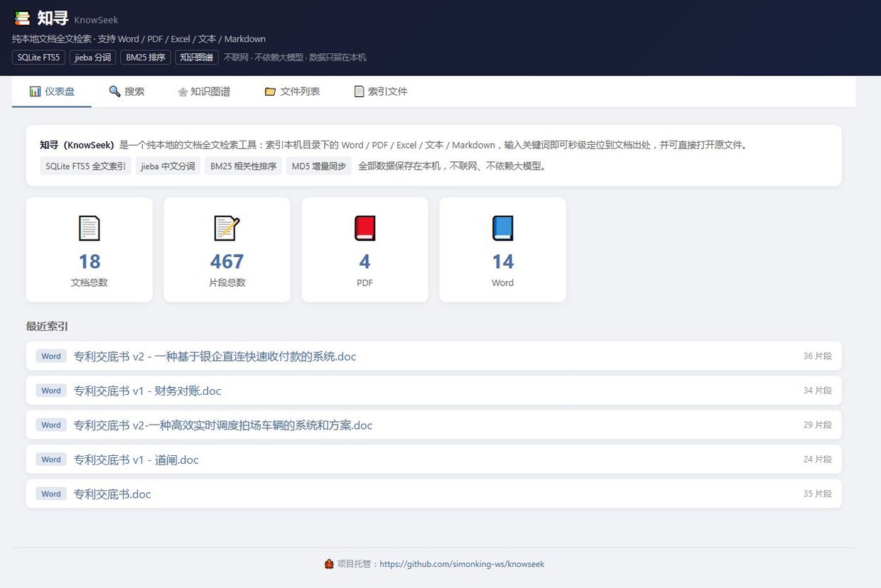Click the 知寻 title in header
This screenshot has width=881, height=588.
[53, 18]
